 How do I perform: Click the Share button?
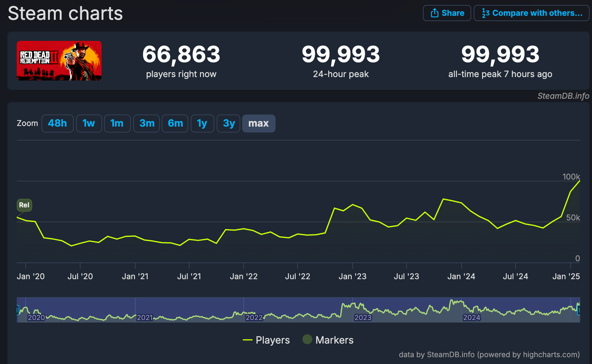coord(447,13)
